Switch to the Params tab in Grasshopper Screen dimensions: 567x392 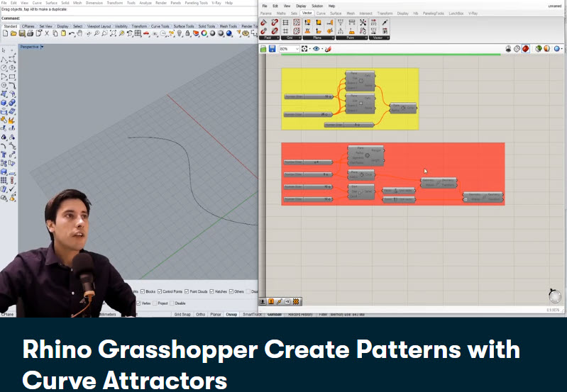266,13
